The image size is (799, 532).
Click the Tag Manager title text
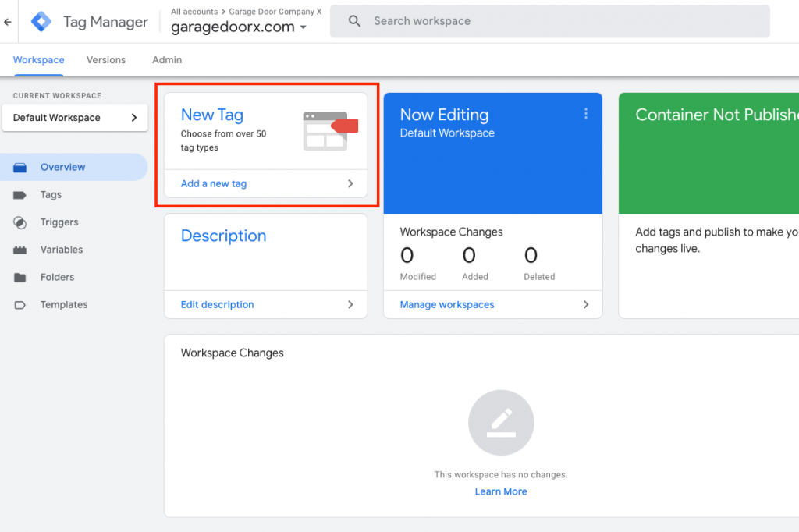105,22
